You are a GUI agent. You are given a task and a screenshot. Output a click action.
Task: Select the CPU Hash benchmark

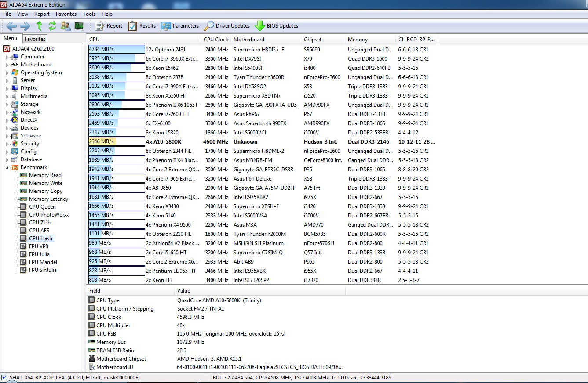click(x=36, y=238)
